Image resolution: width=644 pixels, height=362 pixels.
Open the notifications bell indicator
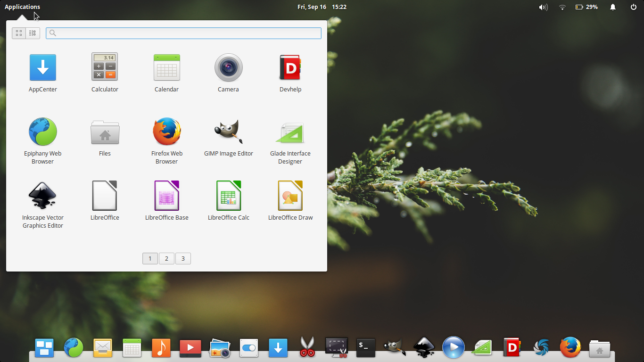tap(613, 7)
